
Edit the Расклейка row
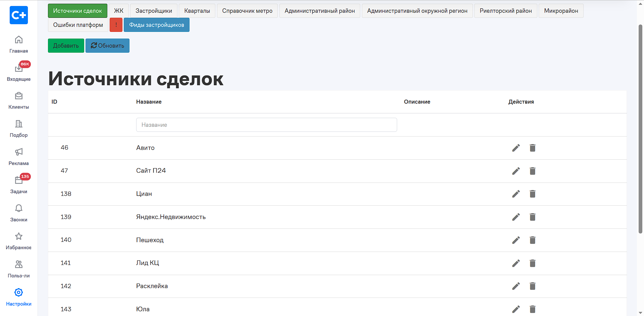516,286
